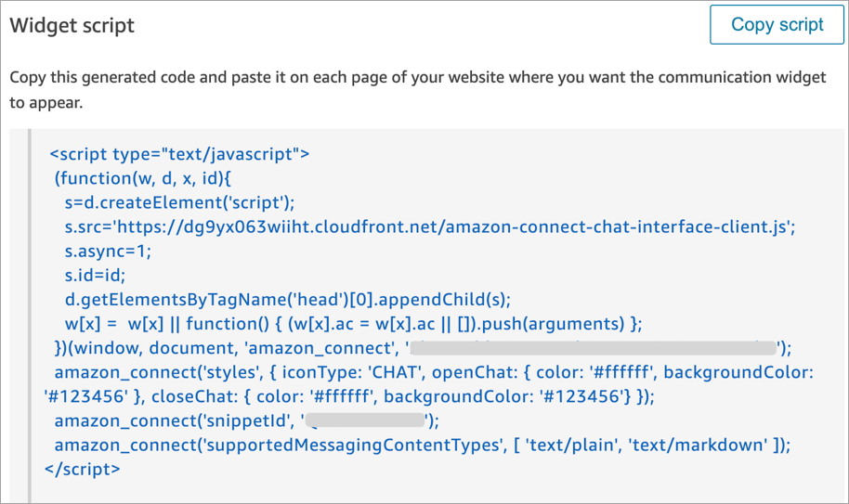Click the Copy script button
Viewport: 849px width, 504px height.
tap(777, 25)
